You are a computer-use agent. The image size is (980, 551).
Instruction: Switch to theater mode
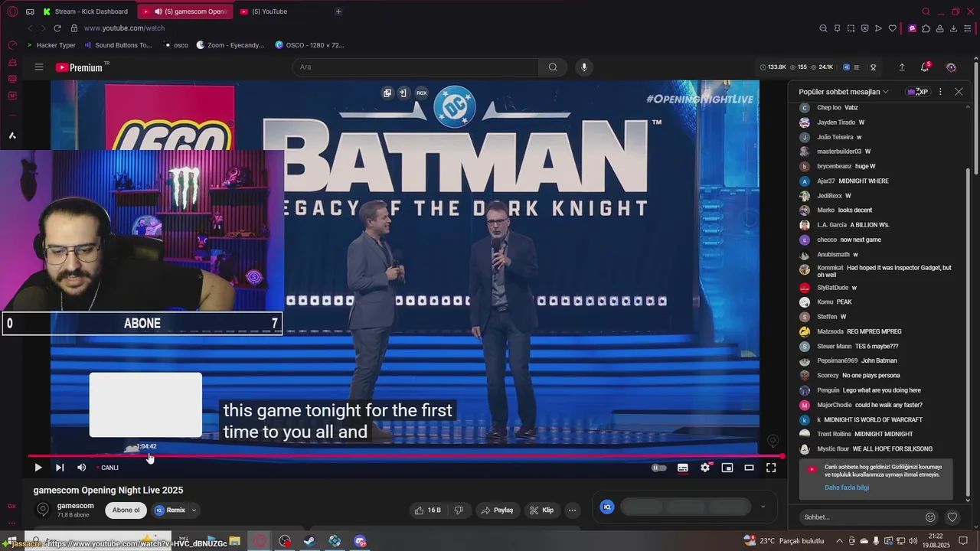point(750,468)
